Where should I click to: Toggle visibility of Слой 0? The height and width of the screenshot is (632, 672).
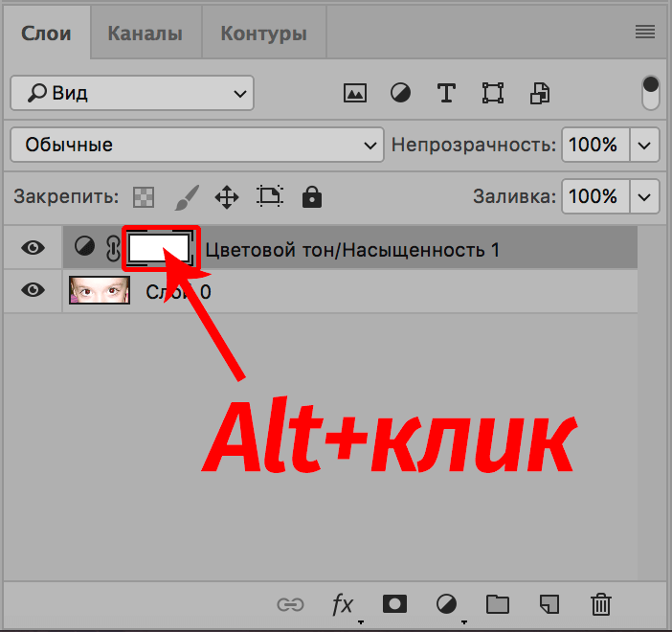pyautogui.click(x=34, y=289)
